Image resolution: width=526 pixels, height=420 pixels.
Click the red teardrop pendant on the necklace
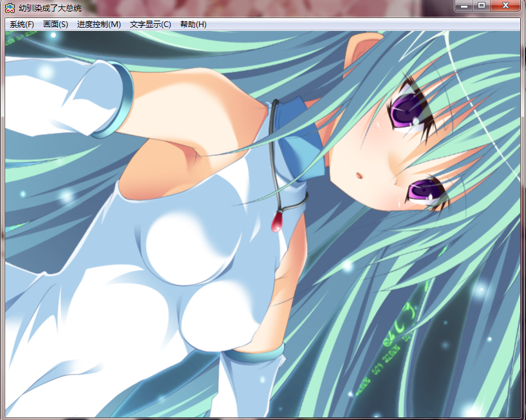pyautogui.click(x=278, y=223)
